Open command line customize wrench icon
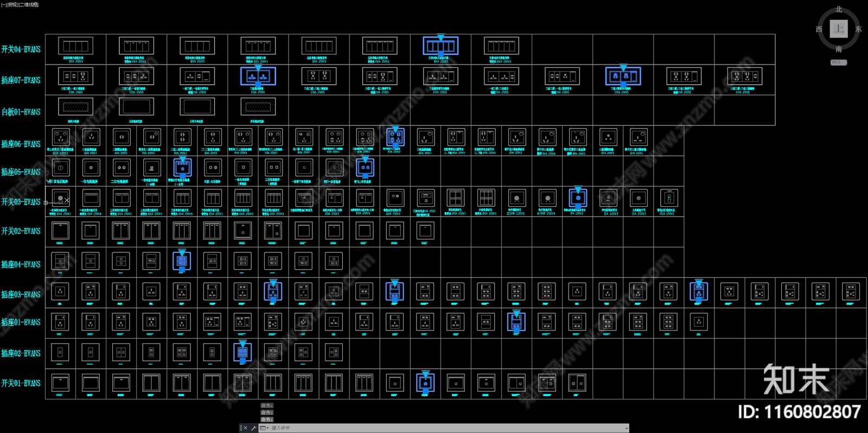The width and height of the screenshot is (868, 433). coord(253,428)
